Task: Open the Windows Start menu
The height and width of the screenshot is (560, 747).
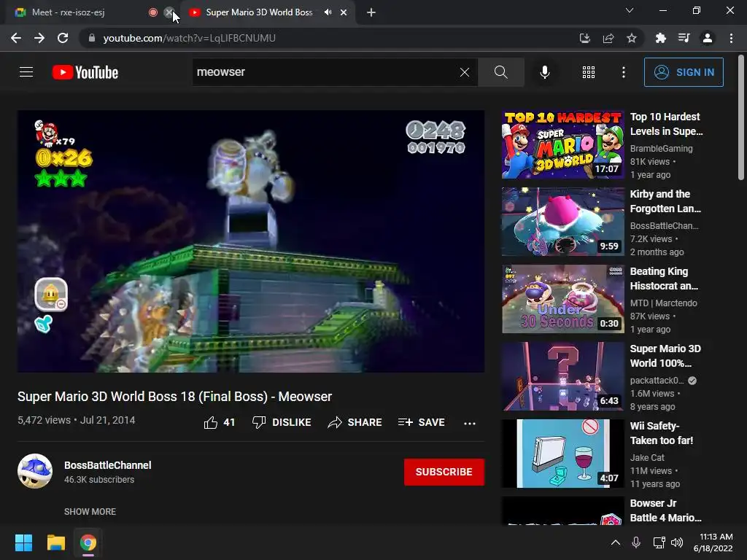Action: pos(23,542)
